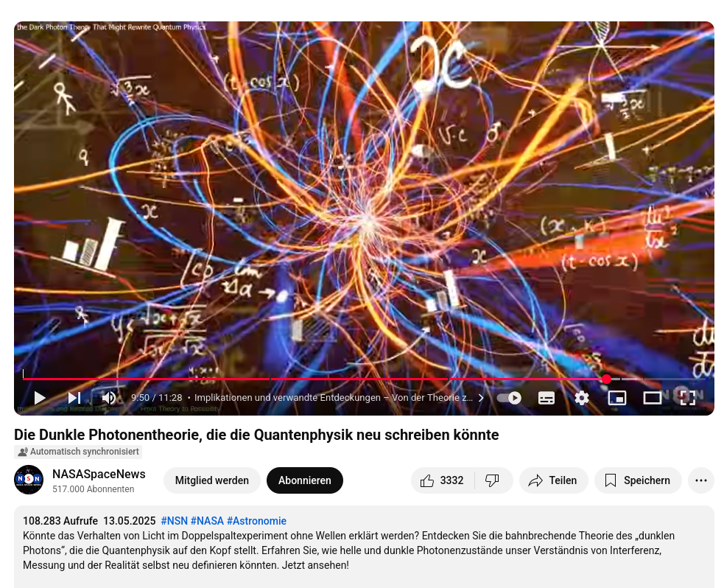This screenshot has width=724, height=588.
Task: Skip to the next video
Action: point(74,398)
